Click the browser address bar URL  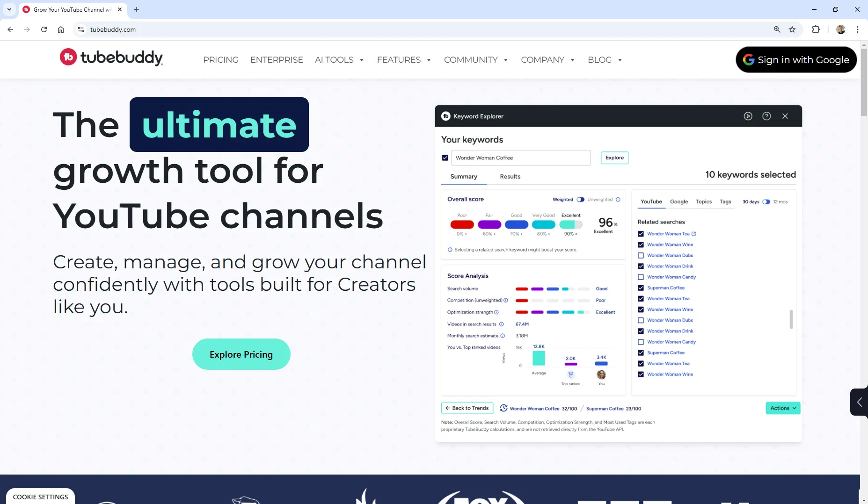[x=113, y=29]
